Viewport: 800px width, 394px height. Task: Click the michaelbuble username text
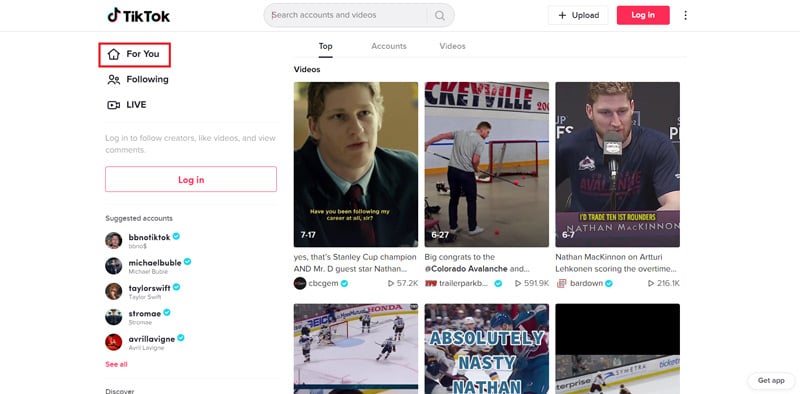tap(155, 262)
